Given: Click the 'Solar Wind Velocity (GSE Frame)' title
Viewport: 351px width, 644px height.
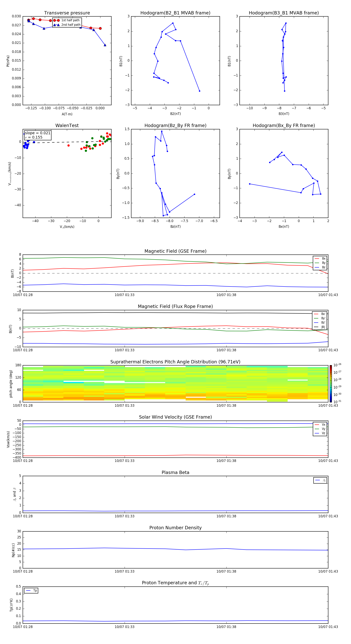Looking at the screenshot, I should click(x=175, y=417).
